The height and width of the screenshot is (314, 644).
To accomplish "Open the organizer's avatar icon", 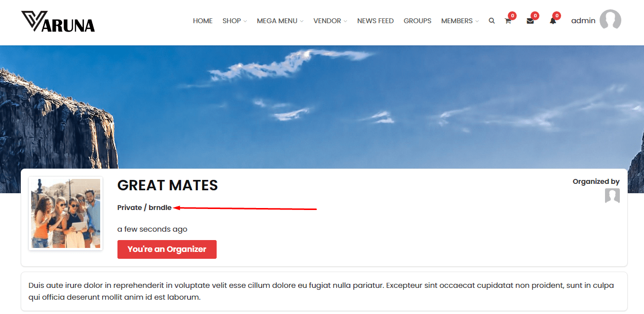I will 612,196.
